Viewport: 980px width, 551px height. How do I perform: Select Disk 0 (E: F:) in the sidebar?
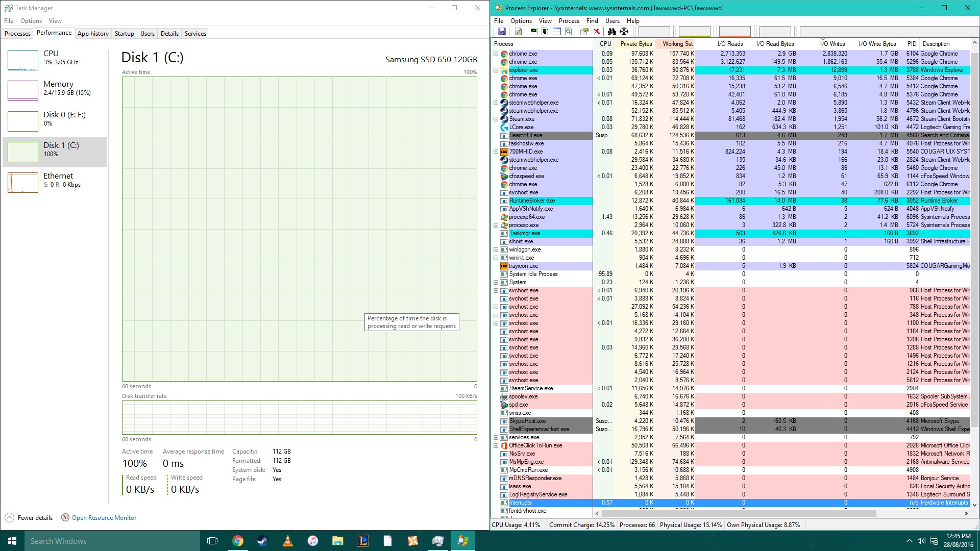[x=55, y=121]
